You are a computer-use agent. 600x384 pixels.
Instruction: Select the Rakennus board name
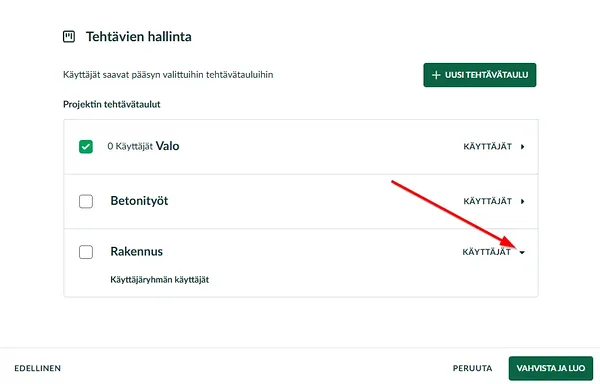(x=137, y=252)
